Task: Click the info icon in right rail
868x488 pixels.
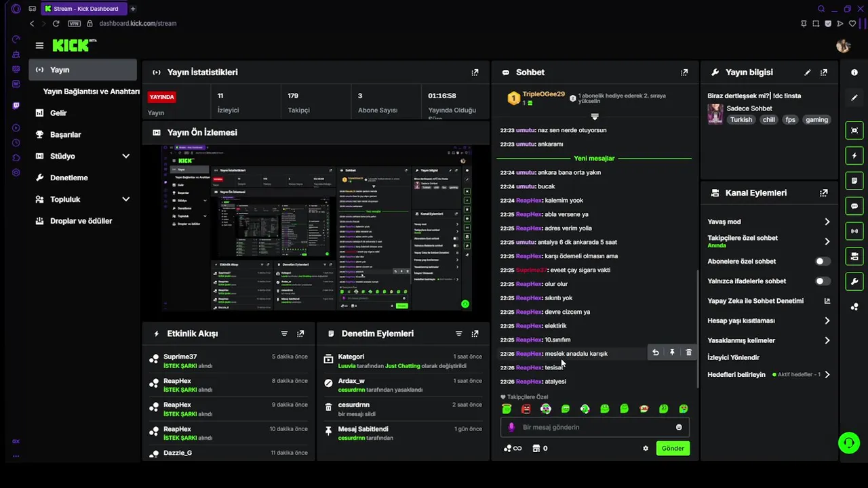Action: click(854, 73)
